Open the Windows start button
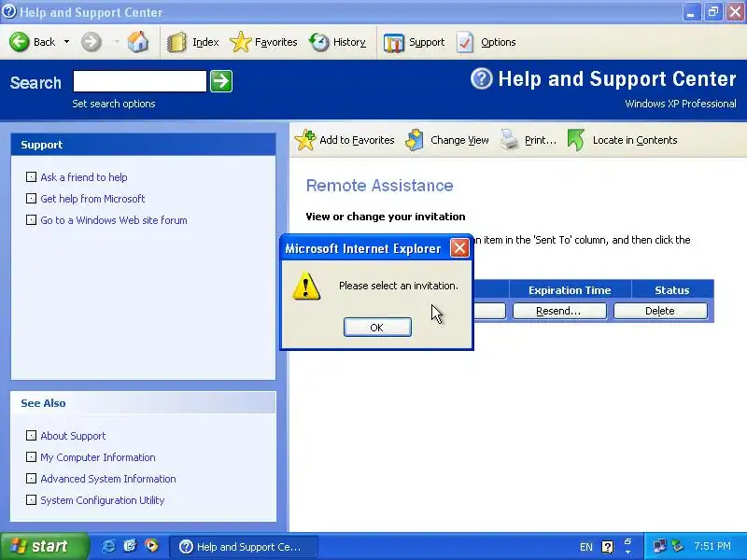747x560 pixels. pos(44,546)
